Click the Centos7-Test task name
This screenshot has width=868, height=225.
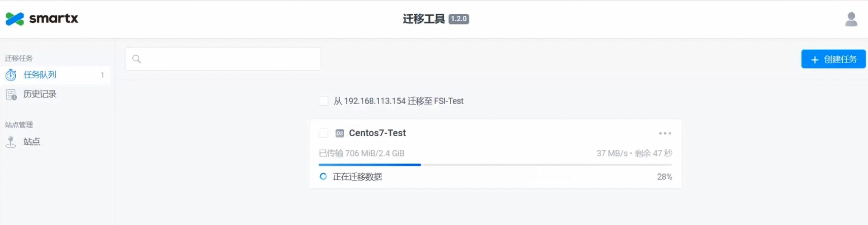(x=377, y=133)
